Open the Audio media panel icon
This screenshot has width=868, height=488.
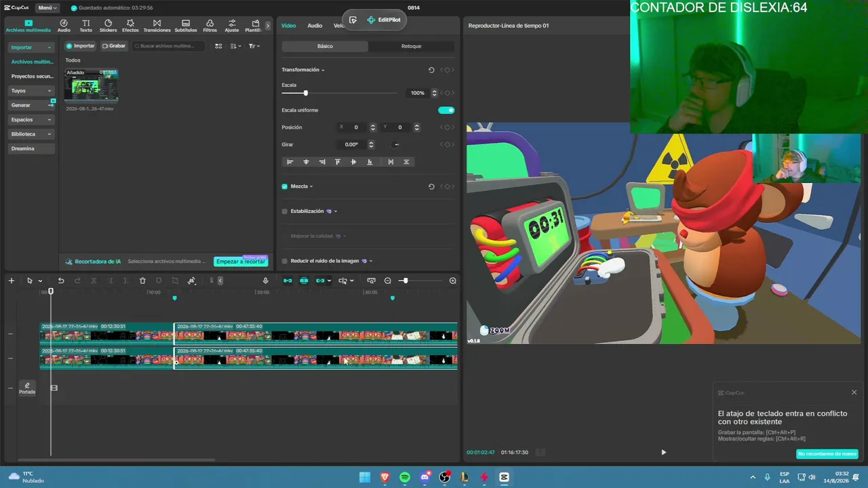pyautogui.click(x=64, y=26)
